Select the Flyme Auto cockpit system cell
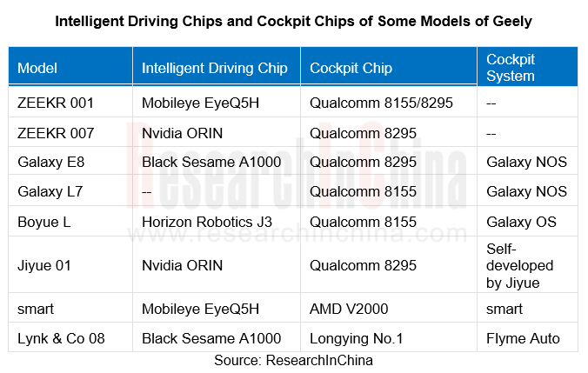This screenshot has width=588, height=373. tap(527, 338)
